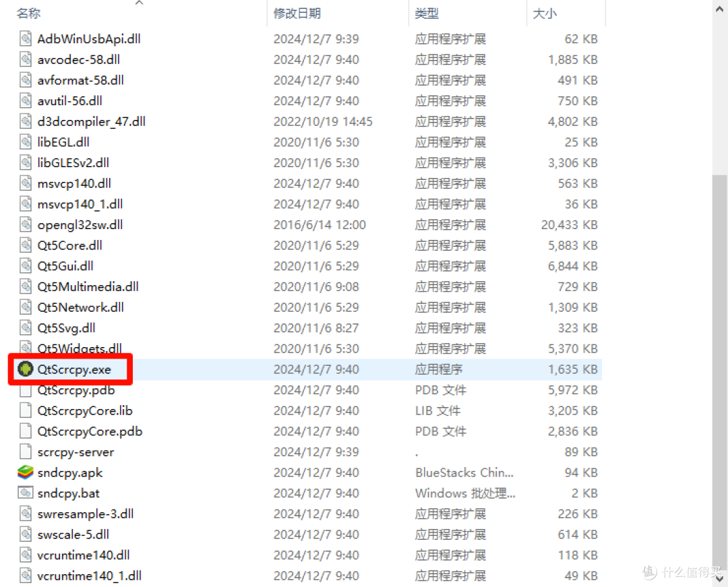Click the AdbWinUsbApi.dll file icon
The height and width of the screenshot is (587, 728).
(26, 38)
